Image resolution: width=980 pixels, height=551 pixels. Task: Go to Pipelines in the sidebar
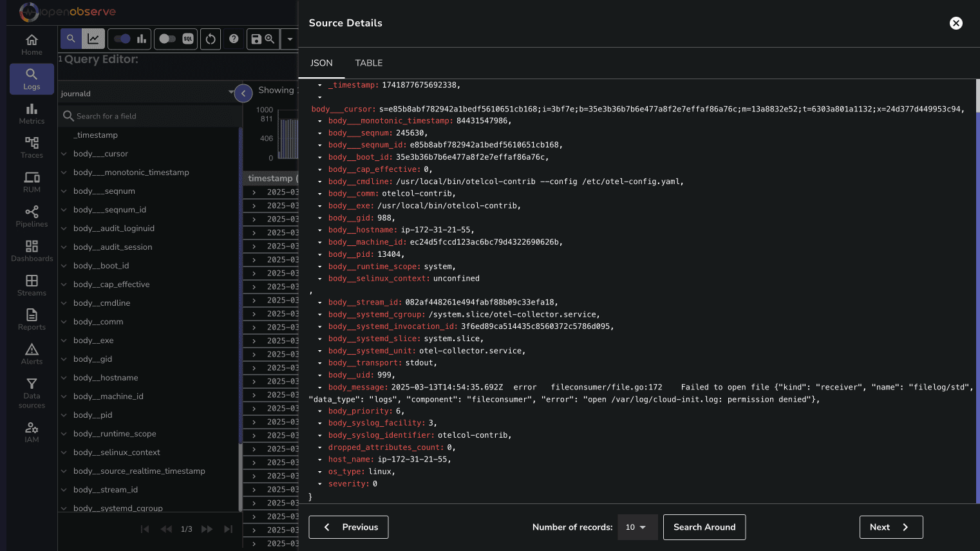pos(32,216)
